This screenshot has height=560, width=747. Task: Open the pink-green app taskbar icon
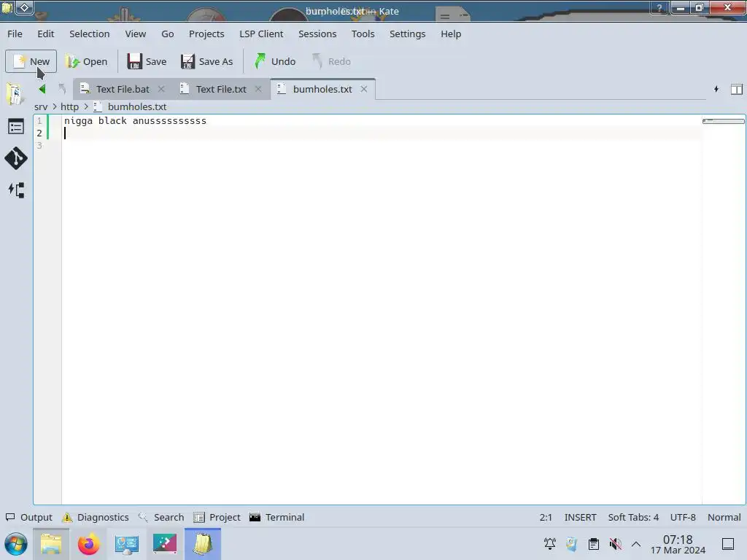[x=165, y=544]
